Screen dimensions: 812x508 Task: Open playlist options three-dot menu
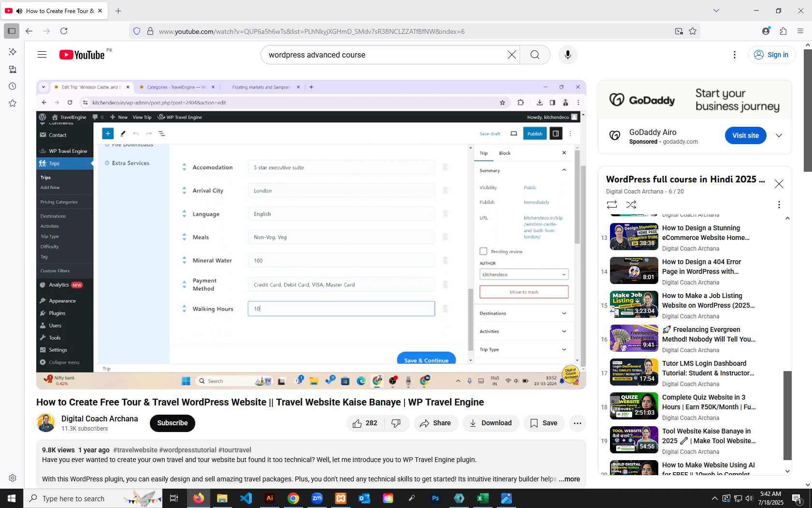point(779,205)
